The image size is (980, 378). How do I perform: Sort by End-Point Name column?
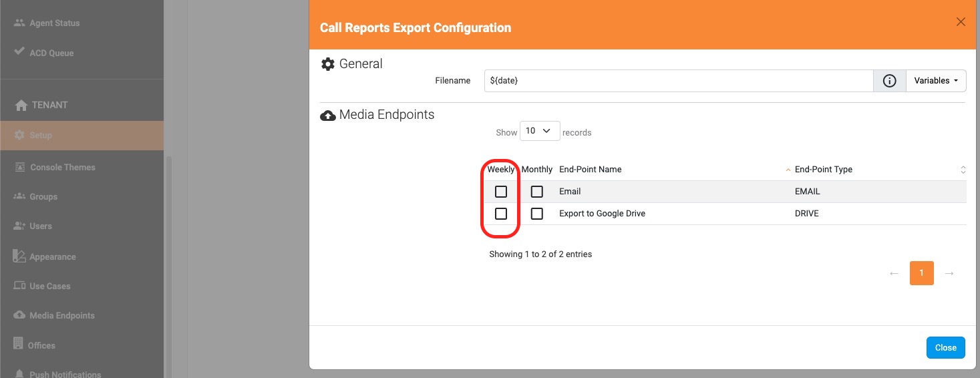click(x=674, y=170)
